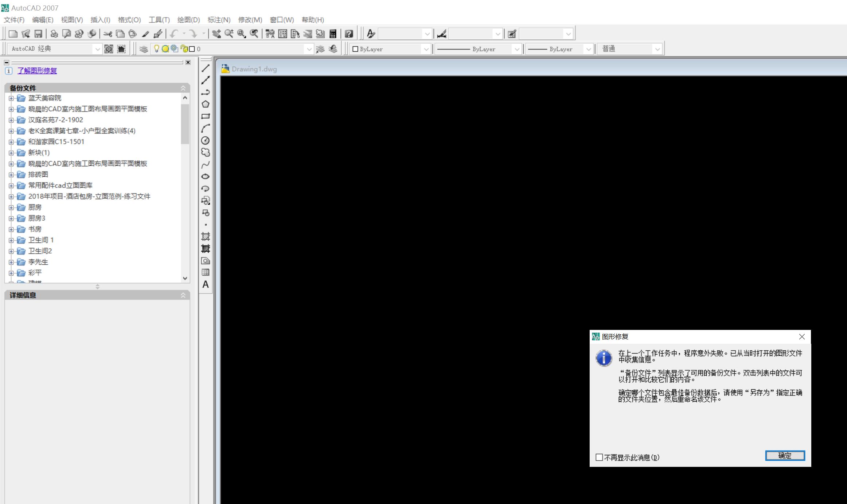Click the Save icon in toolbar
The image size is (847, 504).
[x=38, y=34]
